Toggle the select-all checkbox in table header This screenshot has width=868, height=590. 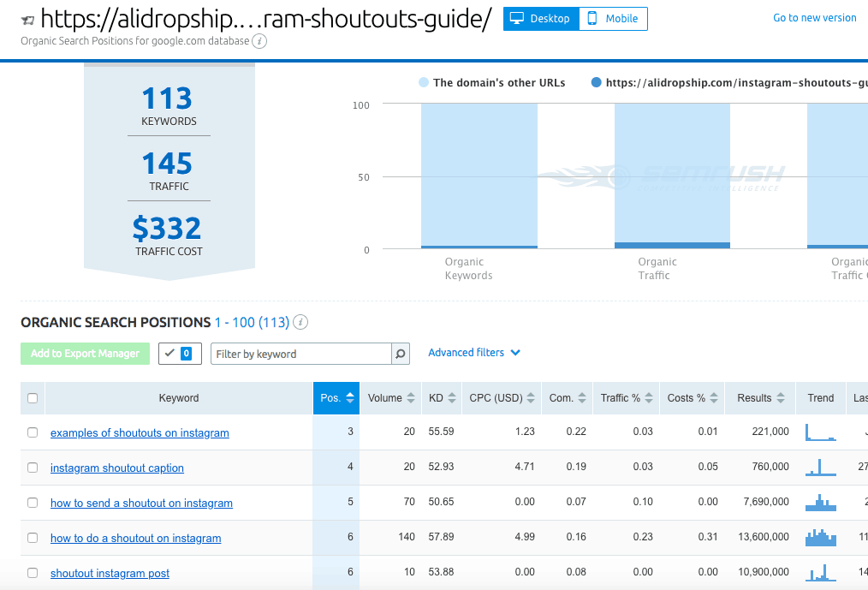[33, 398]
